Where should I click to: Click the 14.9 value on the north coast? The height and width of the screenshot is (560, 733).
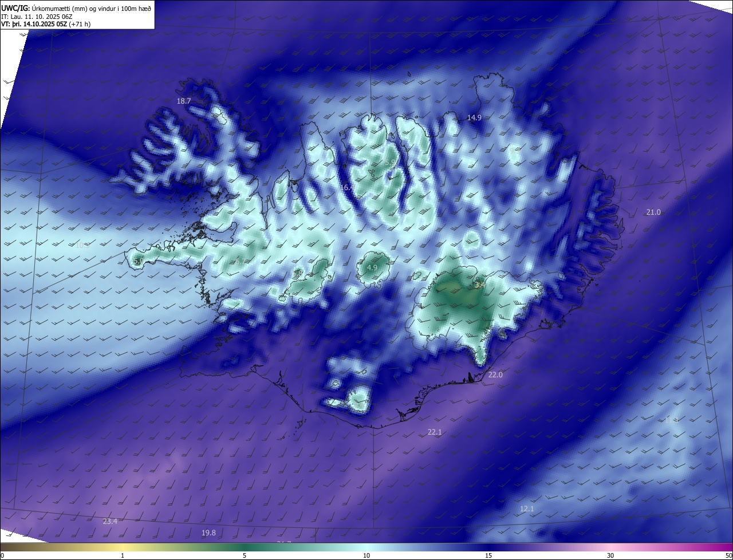(x=474, y=117)
